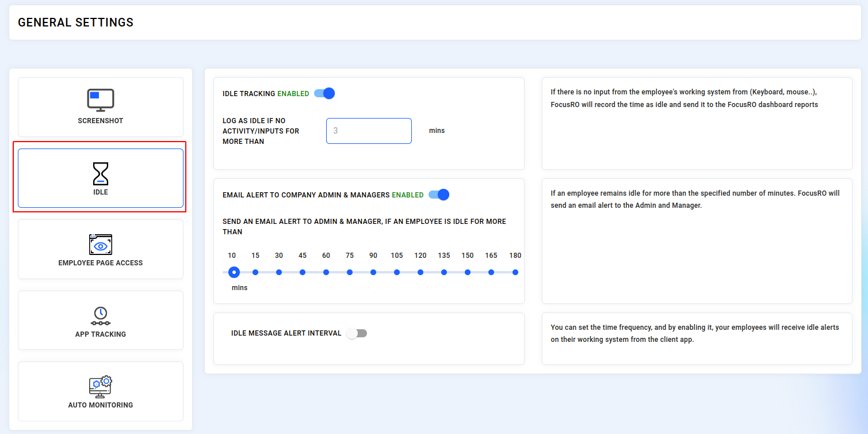This screenshot has width=868, height=434.
Task: Click description about idle alerts from client app
Action: tap(695, 333)
